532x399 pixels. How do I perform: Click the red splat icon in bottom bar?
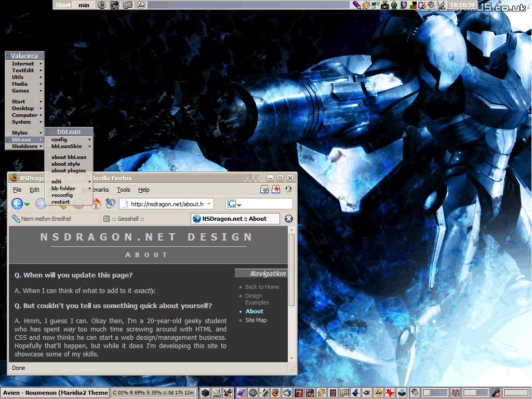[x=390, y=393]
